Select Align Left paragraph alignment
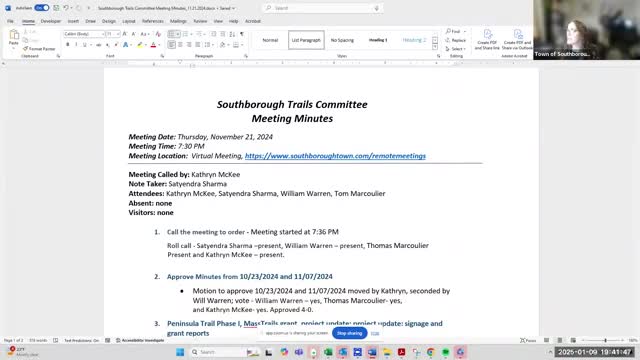 tap(171, 44)
